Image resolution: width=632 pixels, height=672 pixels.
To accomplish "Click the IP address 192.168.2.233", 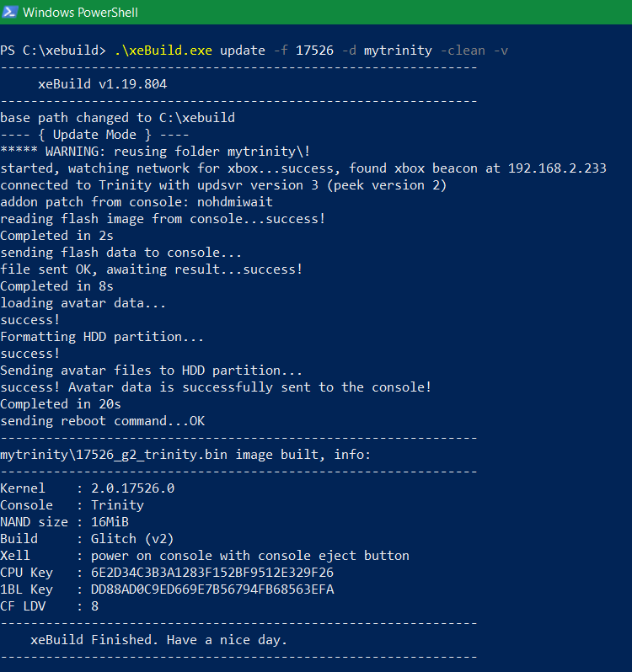I will (x=557, y=168).
